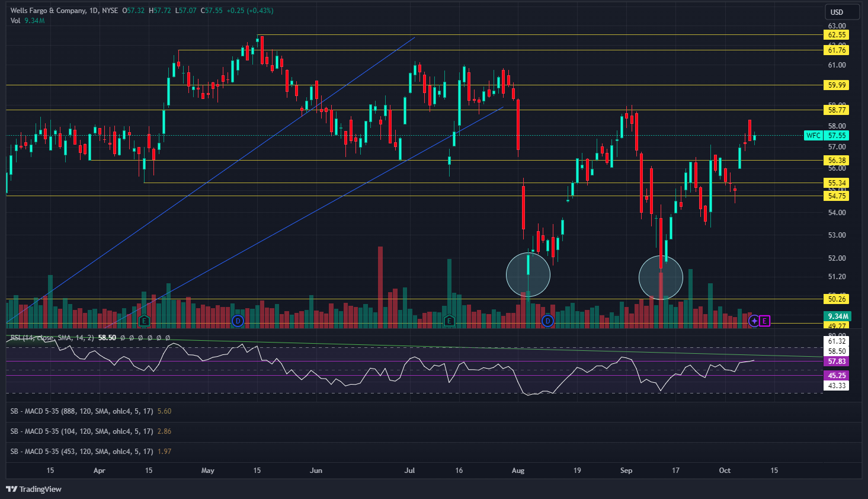Image resolution: width=868 pixels, height=499 pixels.
Task: Click the 53.00 tick on the price axis
Action: 837,235
